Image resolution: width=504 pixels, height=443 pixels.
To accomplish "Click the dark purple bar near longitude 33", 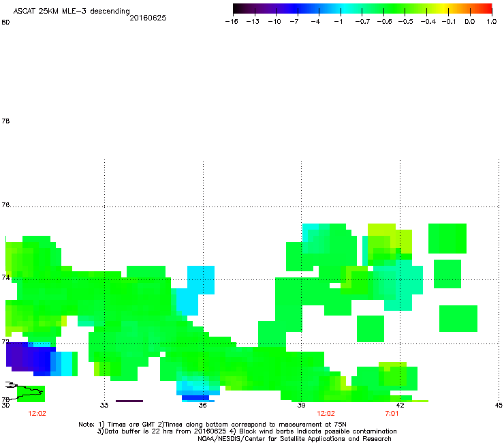I will click(129, 401).
